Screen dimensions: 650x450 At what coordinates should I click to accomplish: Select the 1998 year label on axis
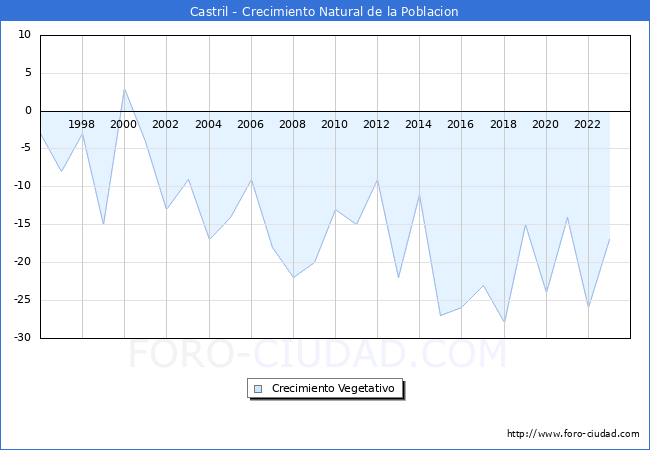[82, 125]
